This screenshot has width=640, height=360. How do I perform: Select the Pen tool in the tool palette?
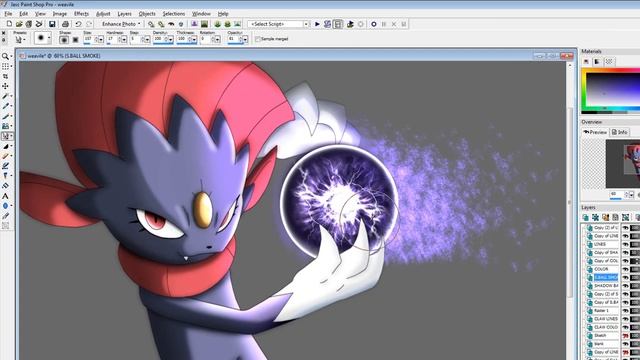(x=5, y=216)
